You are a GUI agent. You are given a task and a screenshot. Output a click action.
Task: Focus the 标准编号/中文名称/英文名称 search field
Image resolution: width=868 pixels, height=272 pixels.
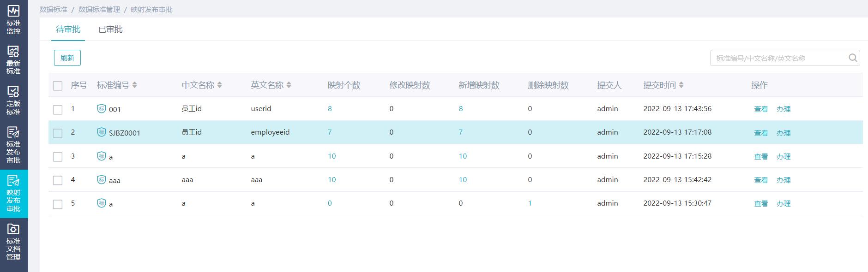point(778,59)
